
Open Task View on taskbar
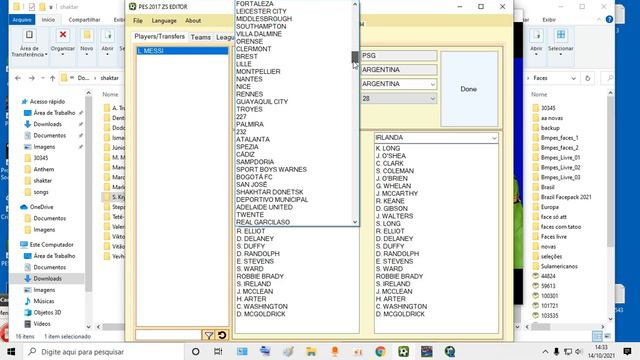click(218, 351)
